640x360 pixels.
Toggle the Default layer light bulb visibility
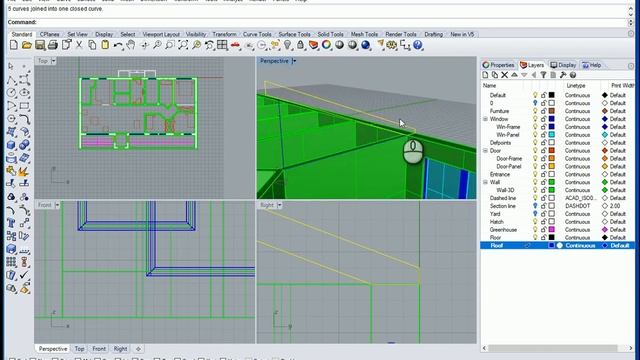(535, 95)
